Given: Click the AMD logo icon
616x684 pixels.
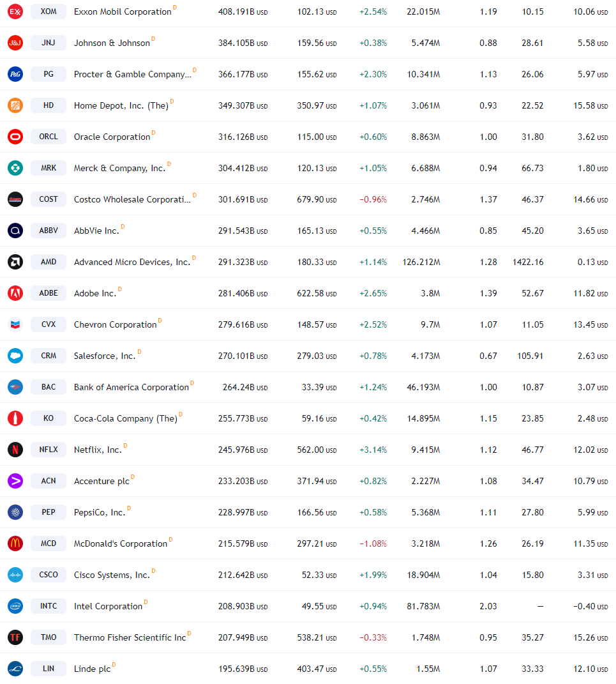Looking at the screenshot, I should click(x=15, y=262).
